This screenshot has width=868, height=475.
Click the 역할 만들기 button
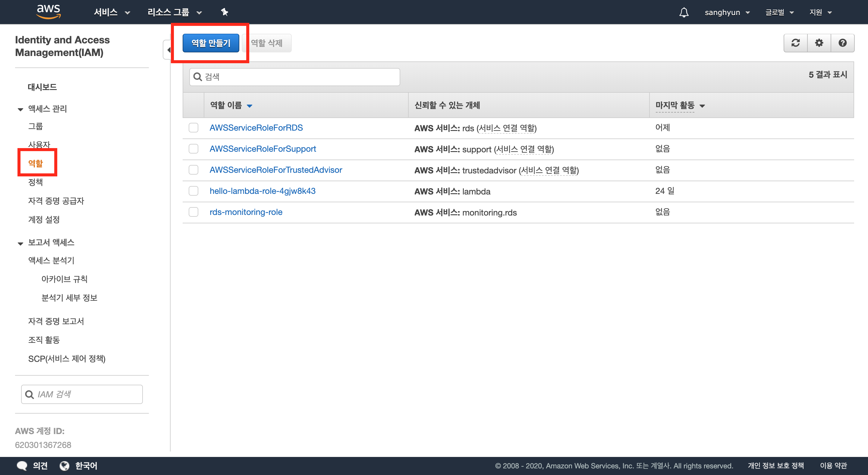click(x=211, y=43)
